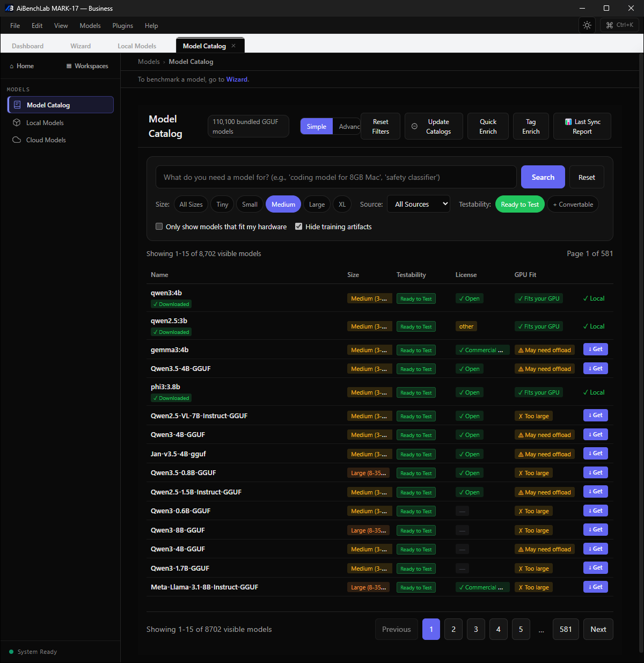Click System Ready status indicator
This screenshot has width=644, height=663.
click(x=33, y=652)
